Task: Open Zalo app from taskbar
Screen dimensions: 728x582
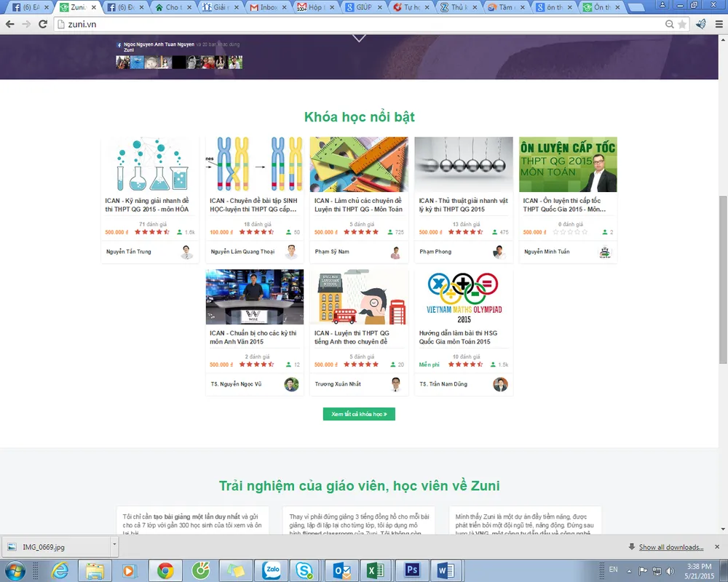Action: point(272,570)
